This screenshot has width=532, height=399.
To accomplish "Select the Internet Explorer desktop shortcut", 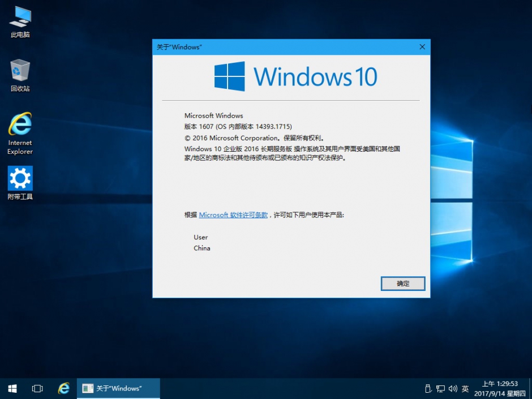I will click(x=20, y=134).
